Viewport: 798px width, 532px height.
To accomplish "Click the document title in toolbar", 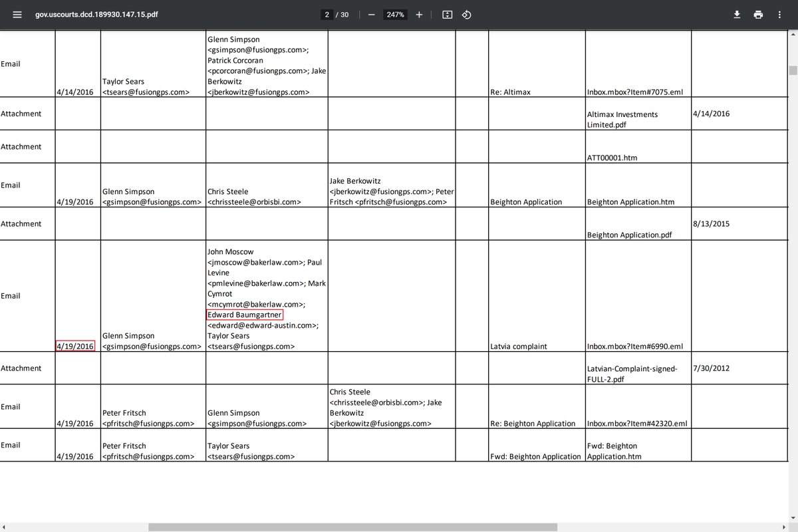I will 97,15.
